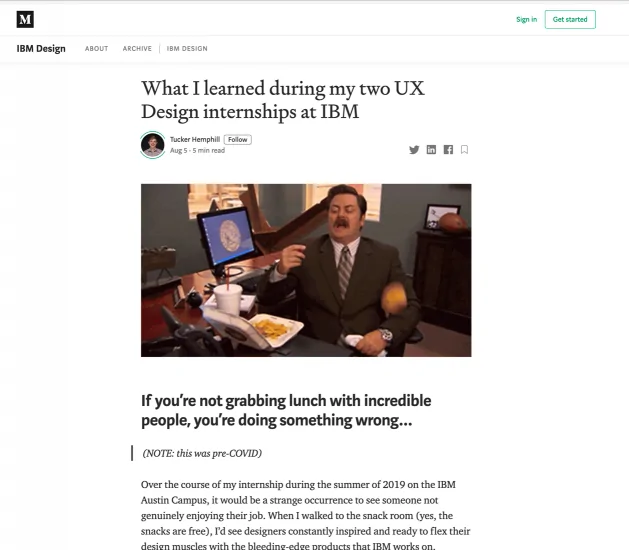Open the ARCHIVE menu item

point(137,49)
